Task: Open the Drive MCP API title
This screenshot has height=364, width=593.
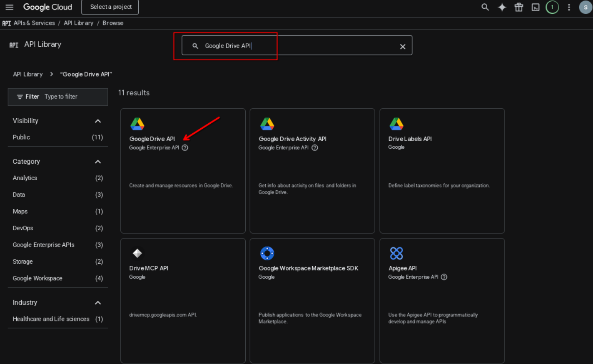Action: coord(149,268)
